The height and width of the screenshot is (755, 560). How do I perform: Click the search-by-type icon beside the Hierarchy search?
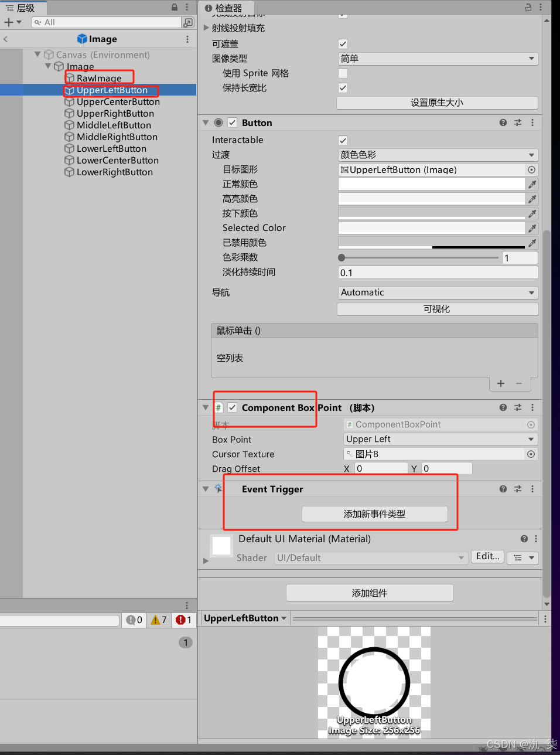coord(188,22)
